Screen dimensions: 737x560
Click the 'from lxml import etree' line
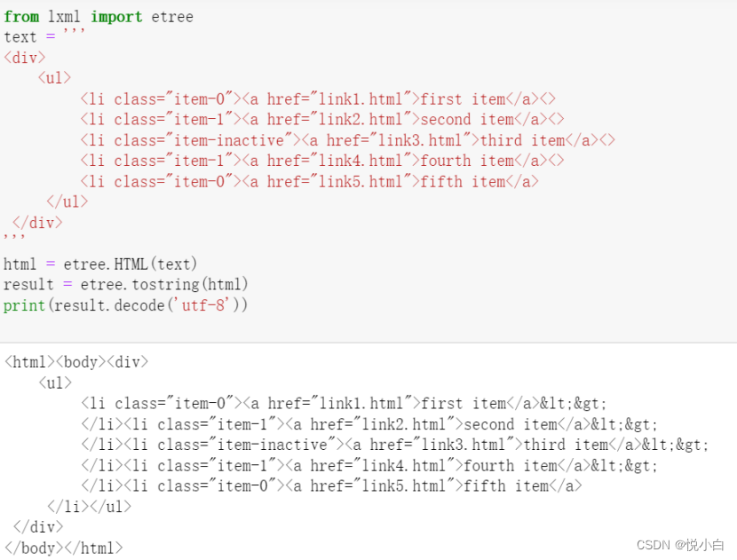click(99, 17)
